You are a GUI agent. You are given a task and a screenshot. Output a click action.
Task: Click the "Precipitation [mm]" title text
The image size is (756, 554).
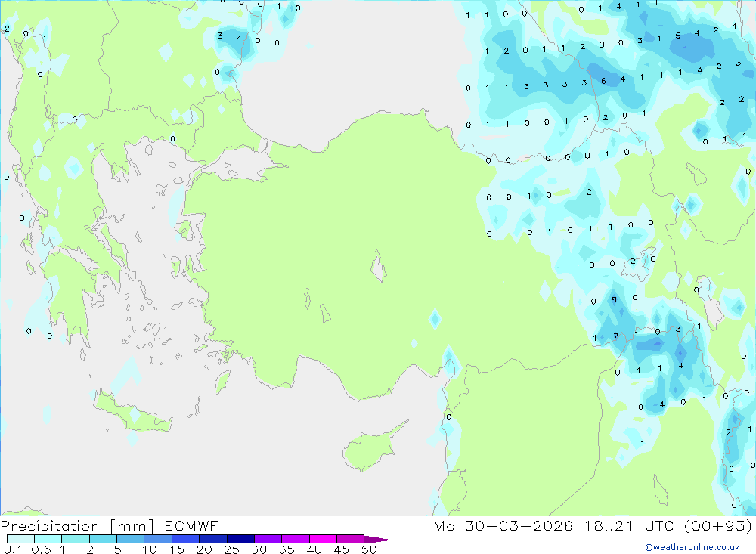(77, 526)
